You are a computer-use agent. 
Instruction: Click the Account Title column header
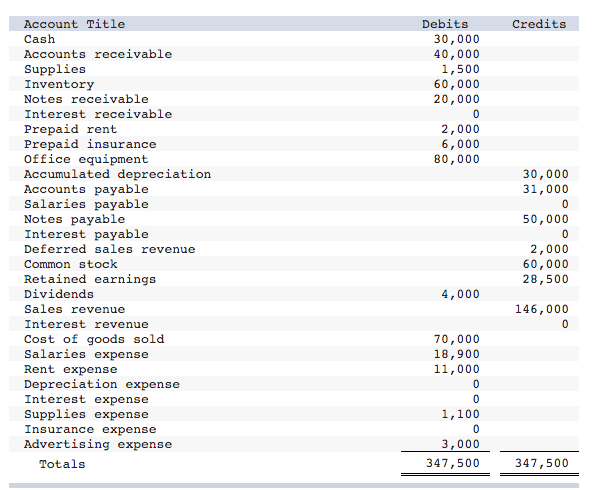pyautogui.click(x=74, y=24)
